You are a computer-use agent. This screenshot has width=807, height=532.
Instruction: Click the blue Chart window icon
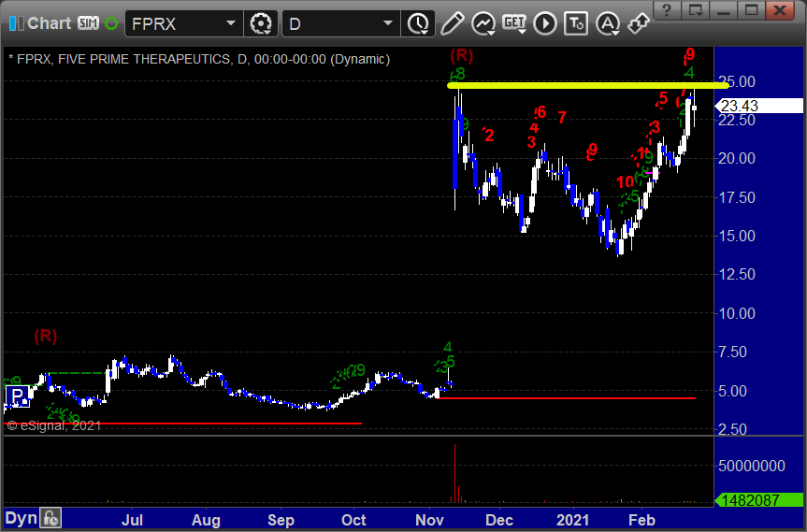click(16, 23)
